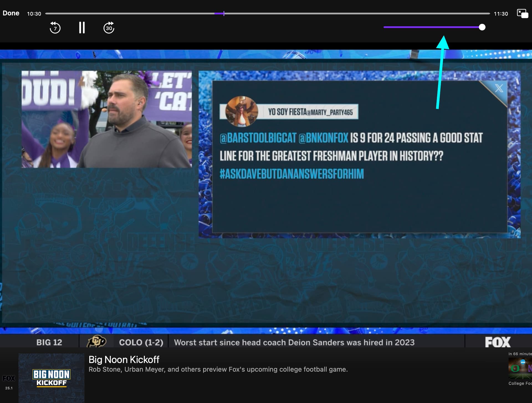Click the 10:30 start time label
532x403 pixels.
(34, 14)
